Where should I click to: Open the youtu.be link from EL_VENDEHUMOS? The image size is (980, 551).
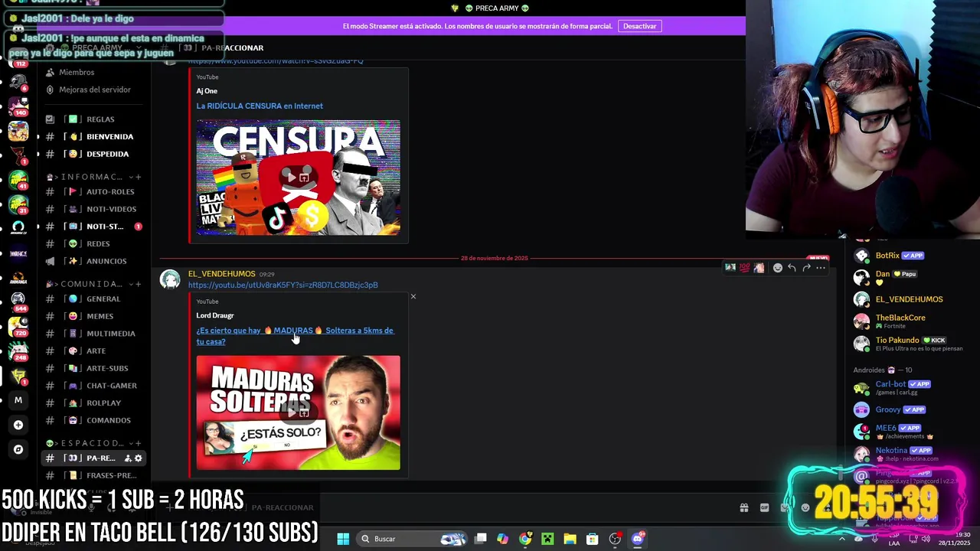283,285
